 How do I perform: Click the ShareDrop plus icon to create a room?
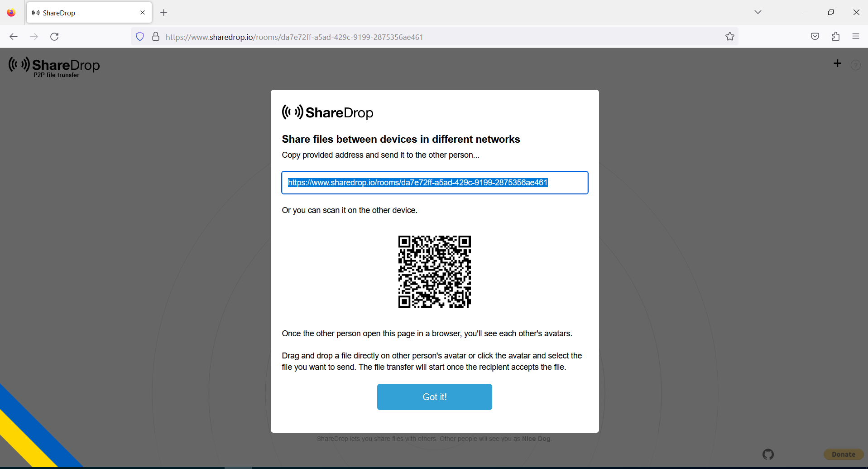tap(837, 63)
